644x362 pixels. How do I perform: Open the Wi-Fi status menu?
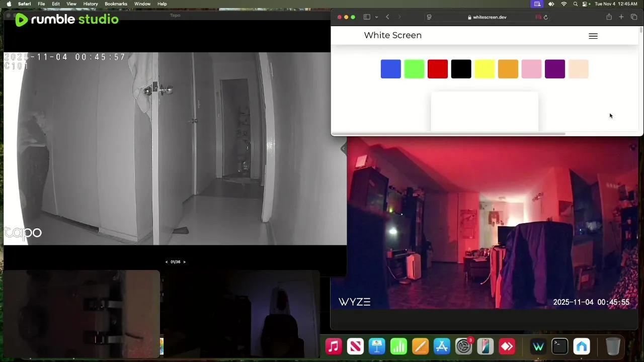[564, 4]
